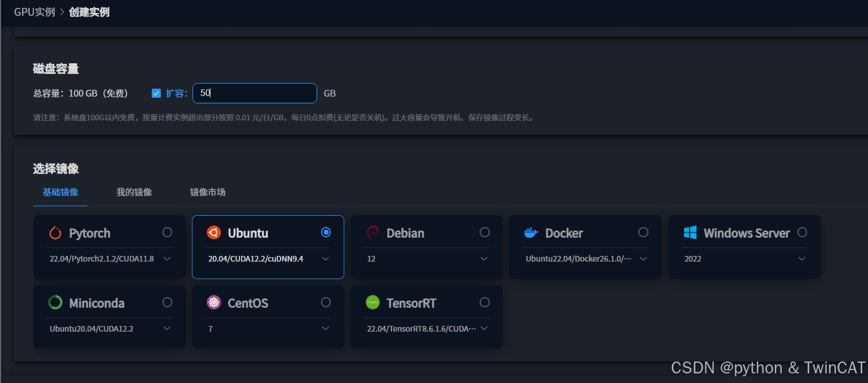
Task: Open Debian version dropdown showing 12
Action: (x=427, y=259)
